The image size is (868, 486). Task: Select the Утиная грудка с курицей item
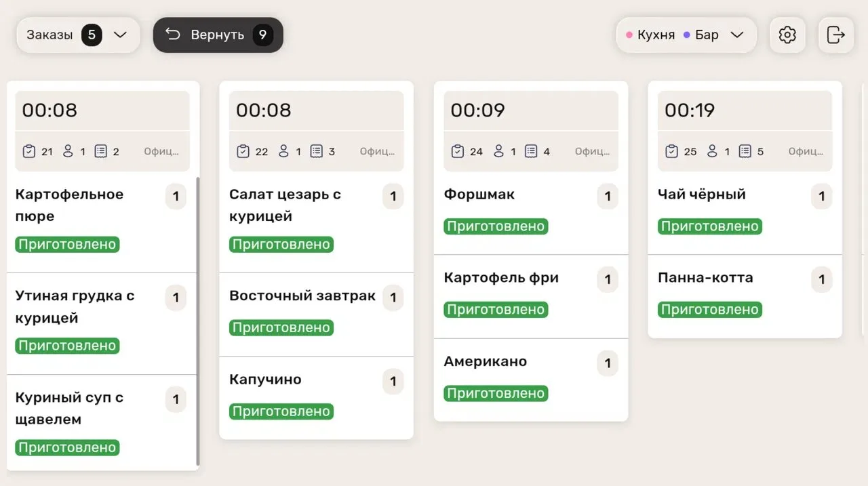[102, 324]
